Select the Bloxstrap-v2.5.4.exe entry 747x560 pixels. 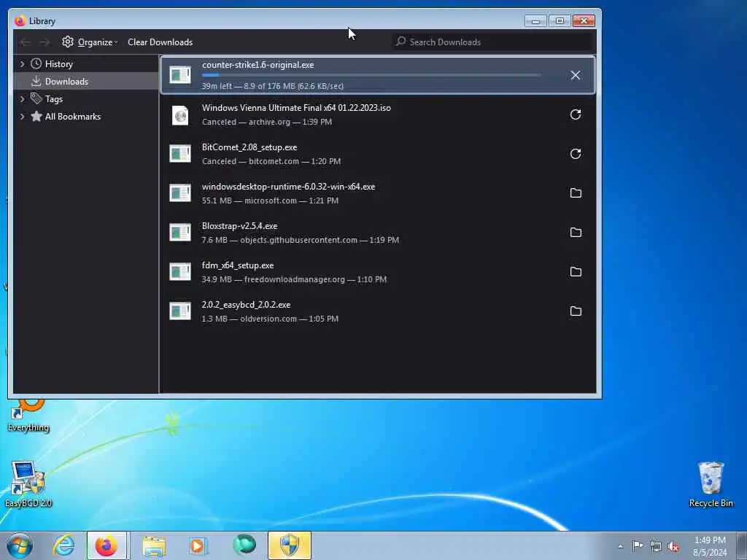point(378,233)
